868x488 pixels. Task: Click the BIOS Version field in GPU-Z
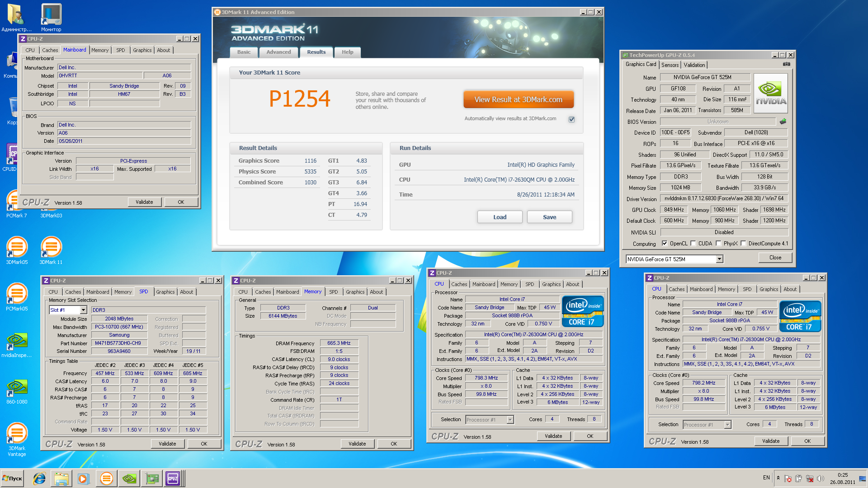coord(718,122)
